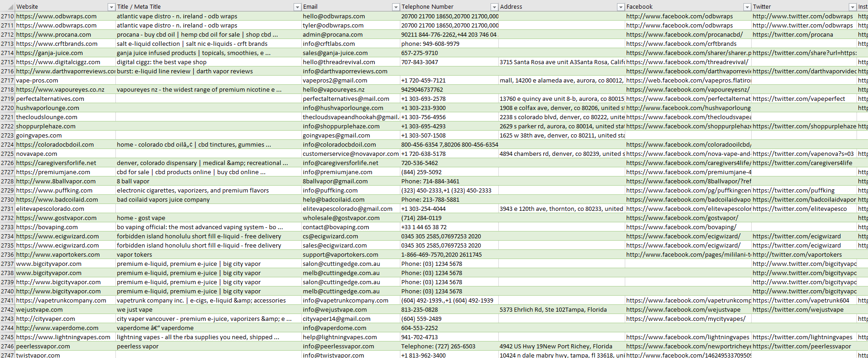Select the +1 720-459-7121 phone cell

(x=449, y=80)
